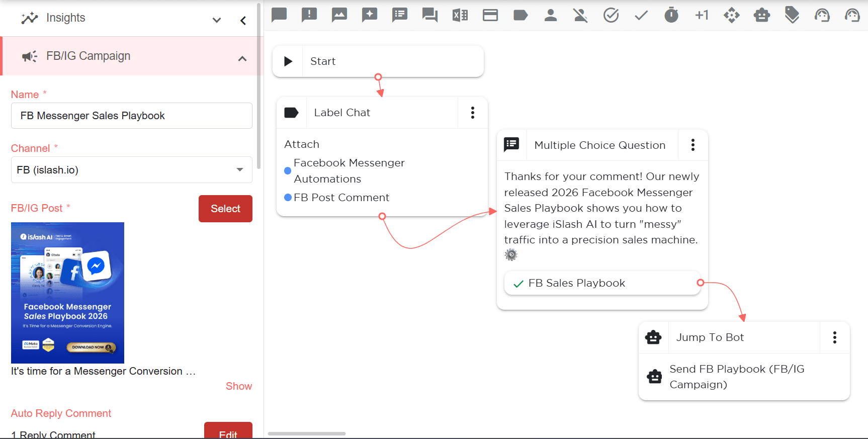Viewport: 868px width, 439px height.
Task: Click Select button for FB/IG Post
Action: (x=225, y=209)
